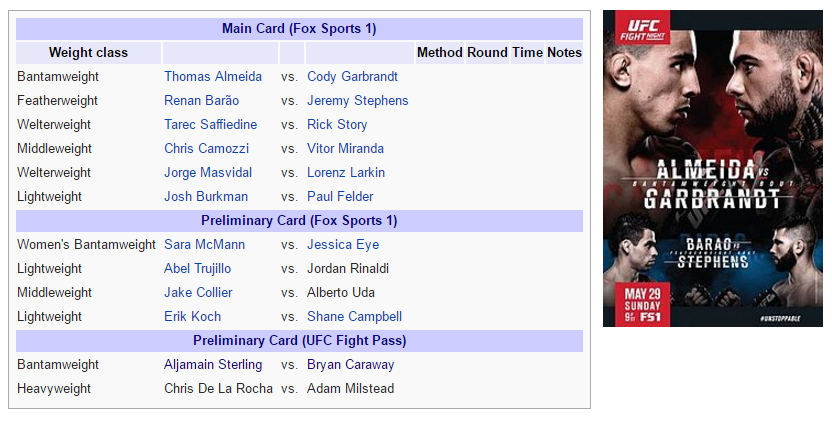The image size is (832, 421).
Task: Visit the Rick Story link
Action: coord(337,124)
